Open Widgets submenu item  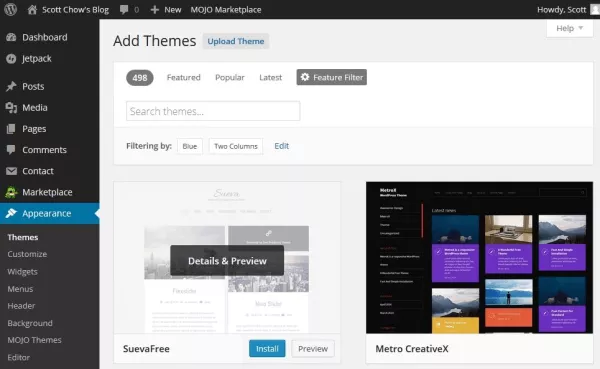click(23, 272)
